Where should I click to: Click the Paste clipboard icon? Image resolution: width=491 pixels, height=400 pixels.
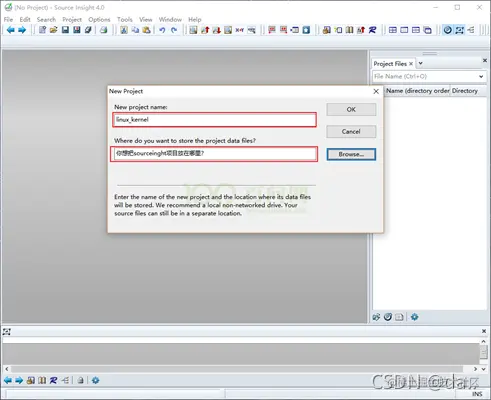coord(146,30)
